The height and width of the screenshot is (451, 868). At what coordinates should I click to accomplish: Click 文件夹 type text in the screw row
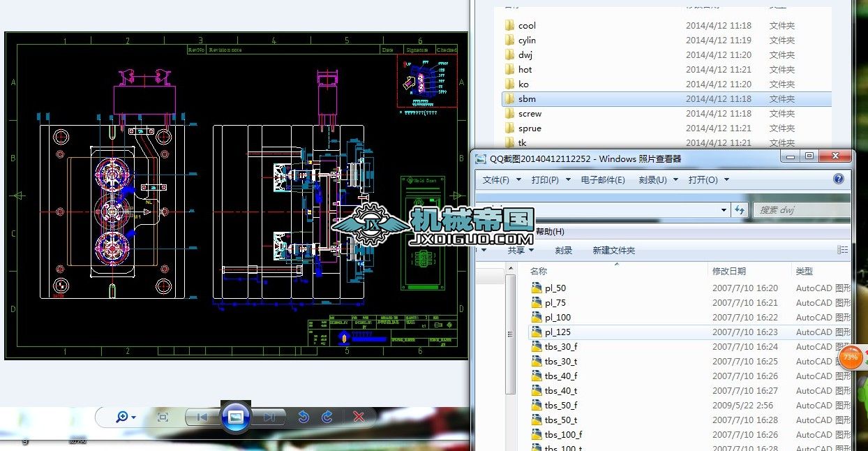pos(782,114)
